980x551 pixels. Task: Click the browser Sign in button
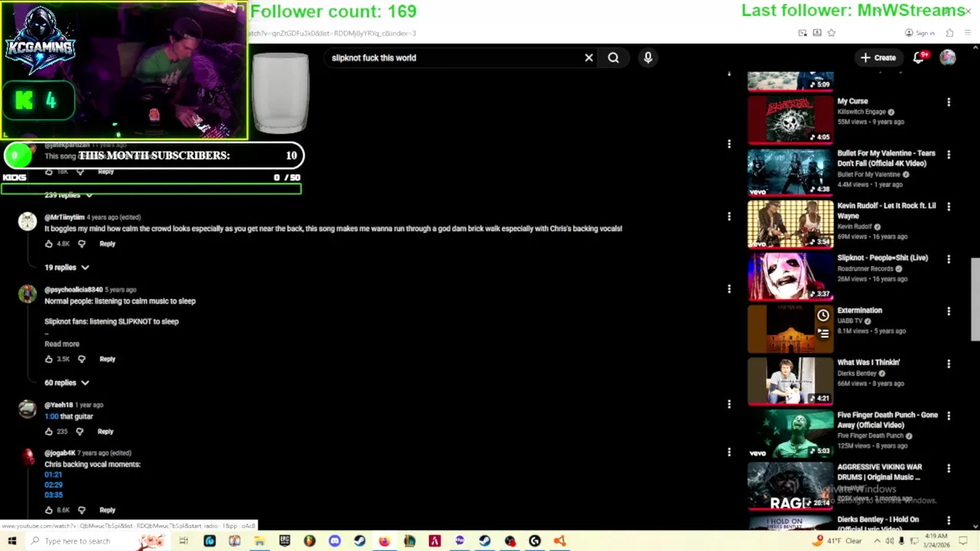(x=920, y=33)
